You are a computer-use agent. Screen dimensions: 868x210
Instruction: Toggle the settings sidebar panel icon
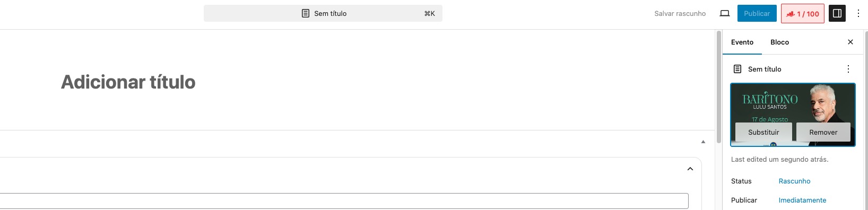pos(837,13)
